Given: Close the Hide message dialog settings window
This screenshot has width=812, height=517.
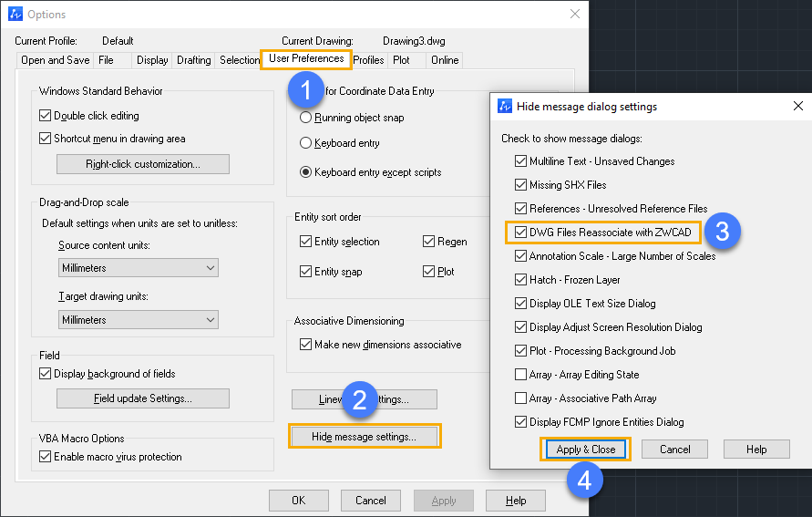Looking at the screenshot, I should (798, 106).
